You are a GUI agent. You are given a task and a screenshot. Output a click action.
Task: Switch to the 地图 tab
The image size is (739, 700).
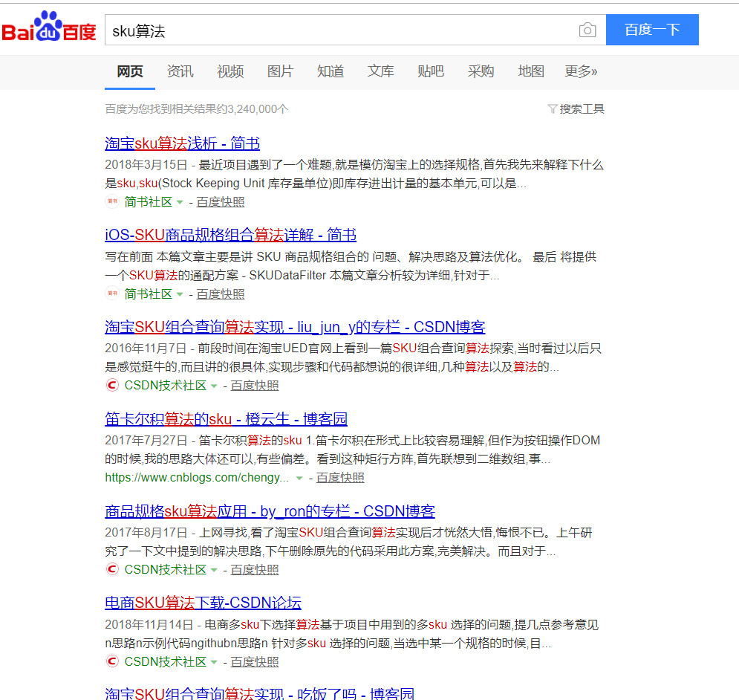point(531,71)
